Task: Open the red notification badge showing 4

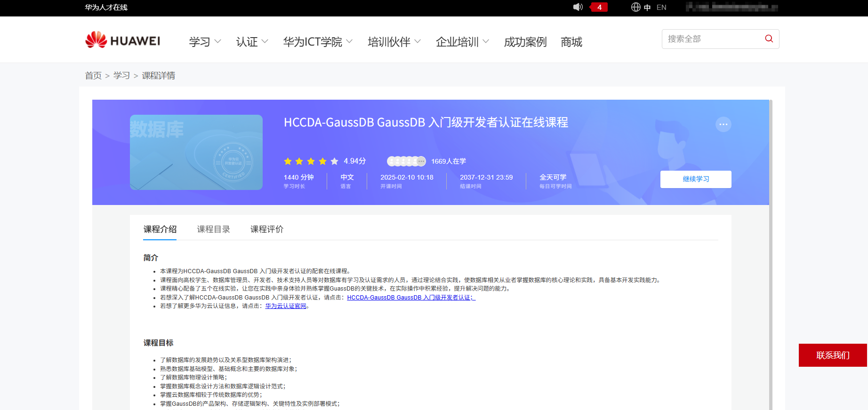Action: tap(599, 7)
